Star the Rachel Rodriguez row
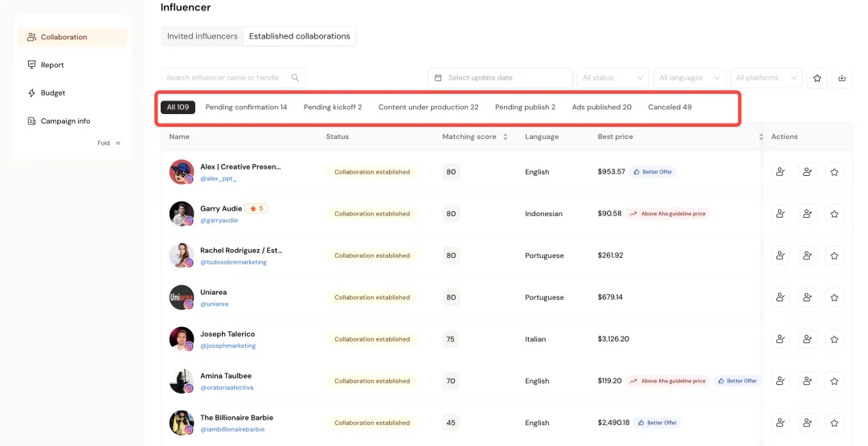Viewport: 868px width, 446px height. click(x=834, y=256)
